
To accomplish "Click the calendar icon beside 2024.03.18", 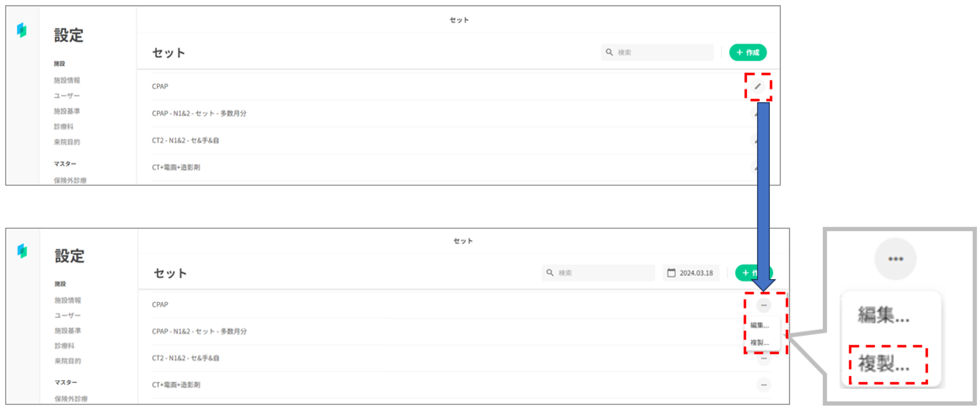I will tap(671, 273).
